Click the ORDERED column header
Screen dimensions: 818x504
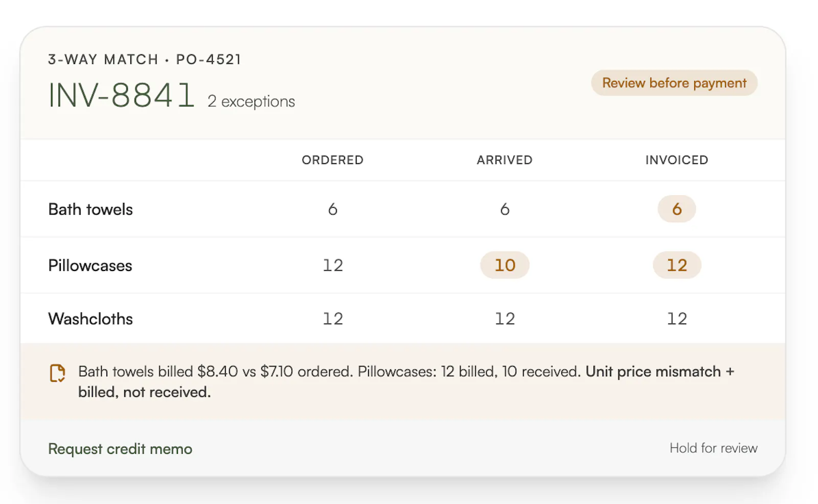point(332,160)
